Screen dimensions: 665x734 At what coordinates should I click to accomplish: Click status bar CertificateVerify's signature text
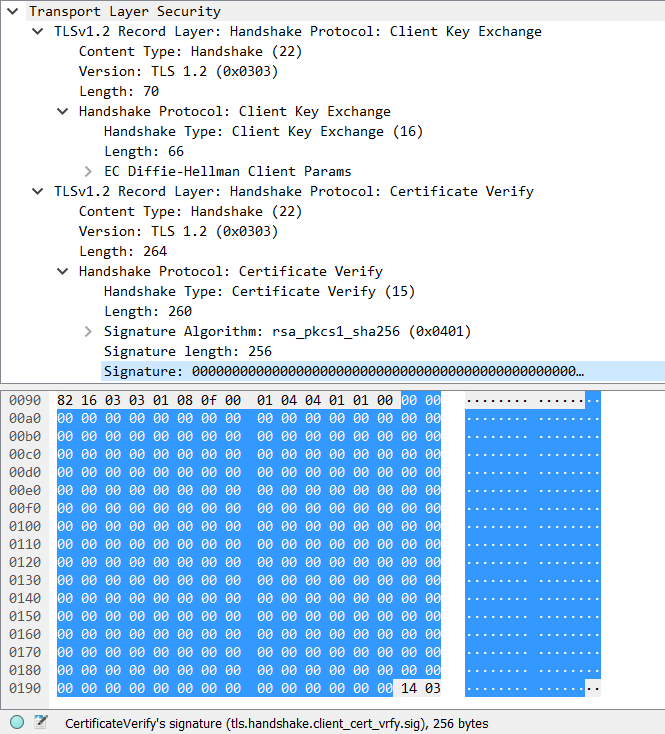276,724
